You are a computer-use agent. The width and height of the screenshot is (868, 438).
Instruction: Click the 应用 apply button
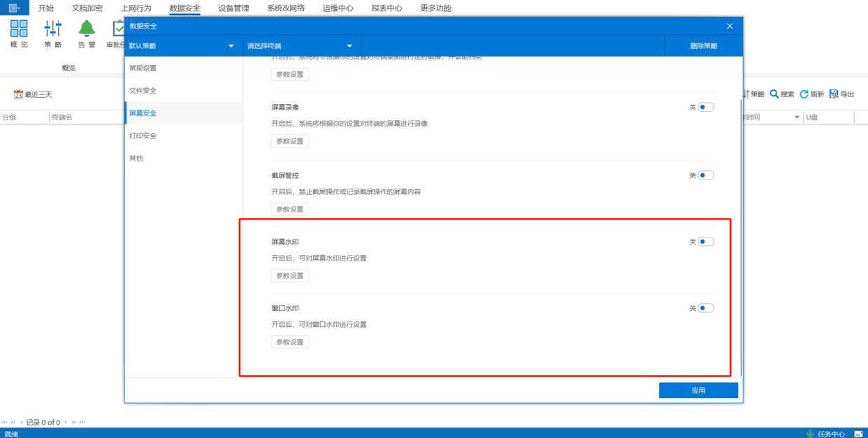point(698,390)
